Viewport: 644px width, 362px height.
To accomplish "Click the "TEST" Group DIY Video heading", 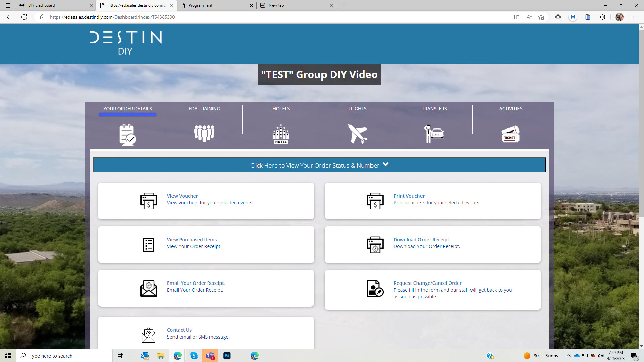I will (x=319, y=74).
